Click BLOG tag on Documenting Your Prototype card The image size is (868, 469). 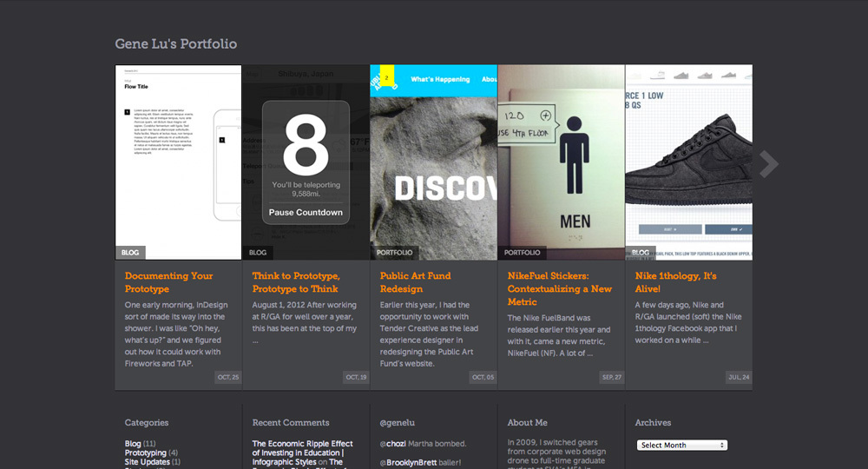pos(130,253)
